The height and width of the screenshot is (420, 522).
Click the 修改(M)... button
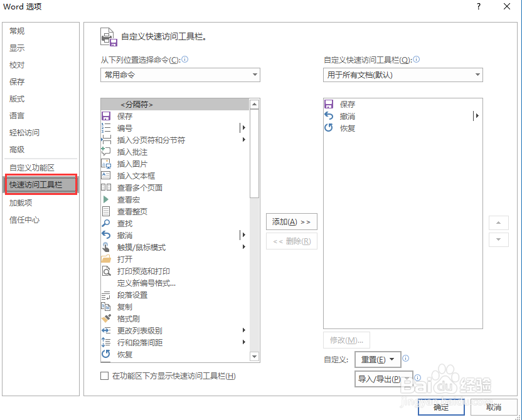pos(346,340)
